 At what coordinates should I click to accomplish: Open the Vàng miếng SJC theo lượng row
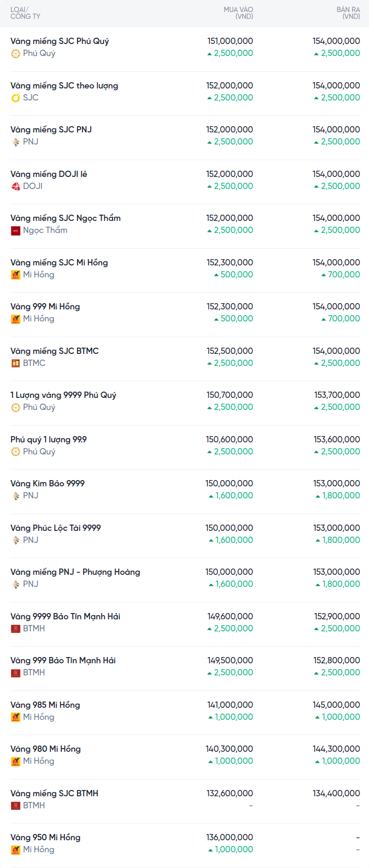click(x=64, y=86)
